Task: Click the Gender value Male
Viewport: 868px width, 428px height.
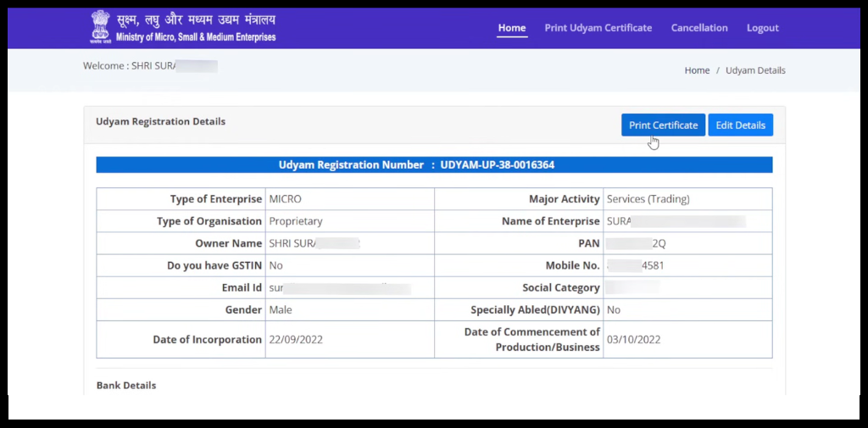Action: click(280, 310)
